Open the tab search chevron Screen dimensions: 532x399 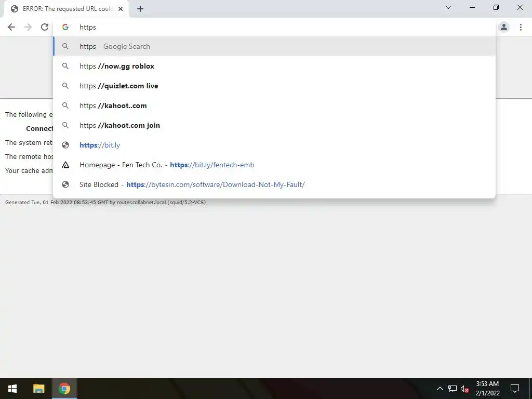(x=448, y=7)
